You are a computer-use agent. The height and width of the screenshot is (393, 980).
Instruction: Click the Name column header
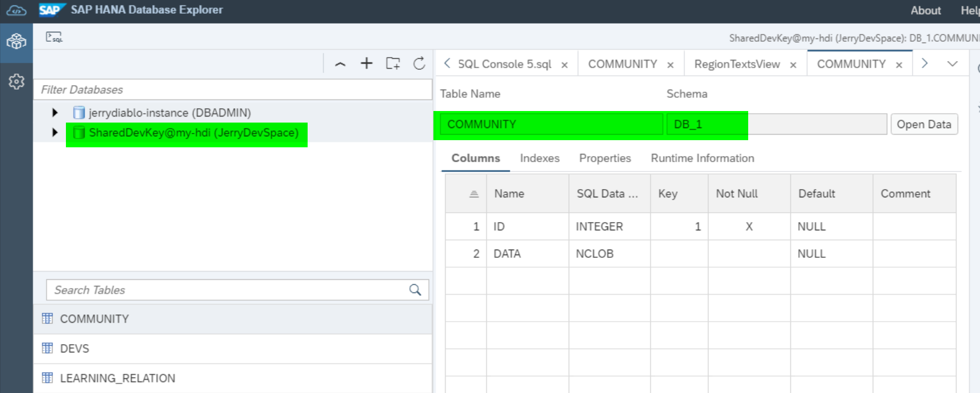click(x=527, y=193)
